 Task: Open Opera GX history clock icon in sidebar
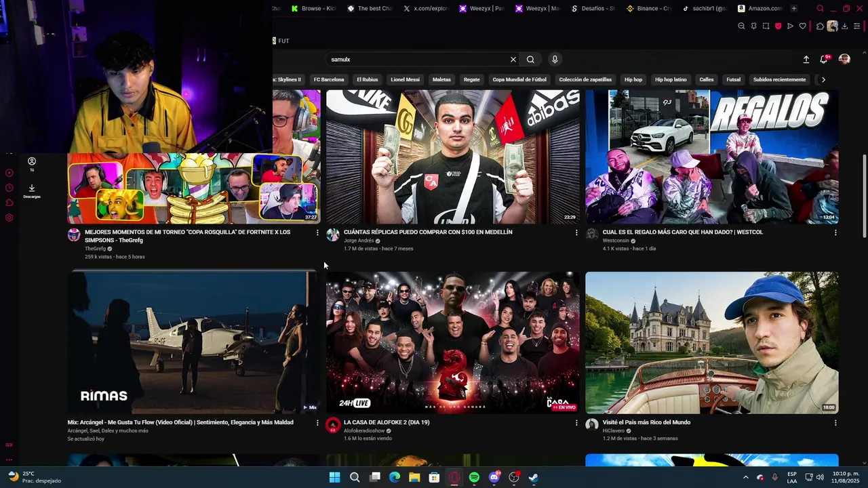(9, 188)
